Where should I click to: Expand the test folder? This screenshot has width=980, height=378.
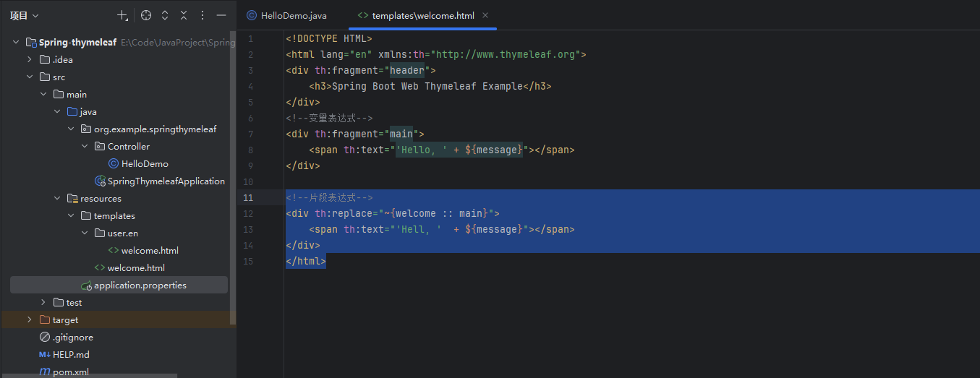coord(43,303)
